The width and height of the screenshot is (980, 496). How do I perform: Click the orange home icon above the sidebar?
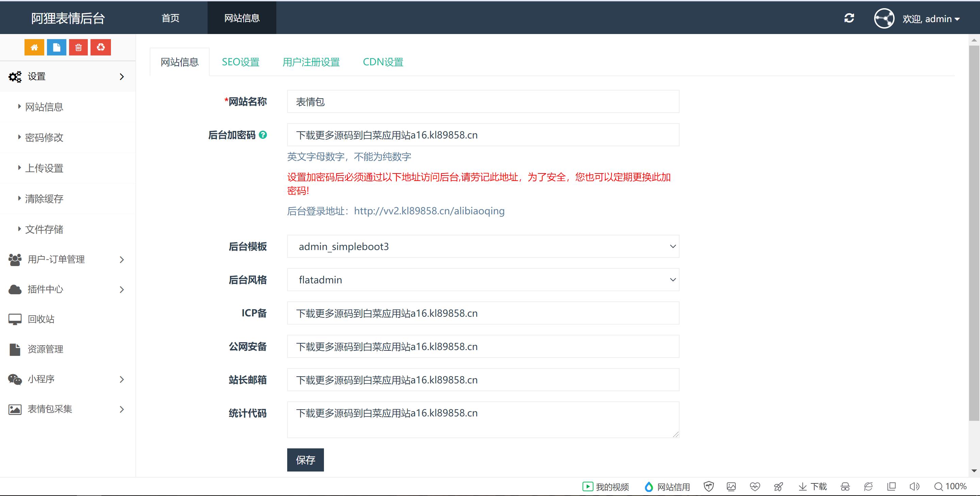[x=34, y=47]
